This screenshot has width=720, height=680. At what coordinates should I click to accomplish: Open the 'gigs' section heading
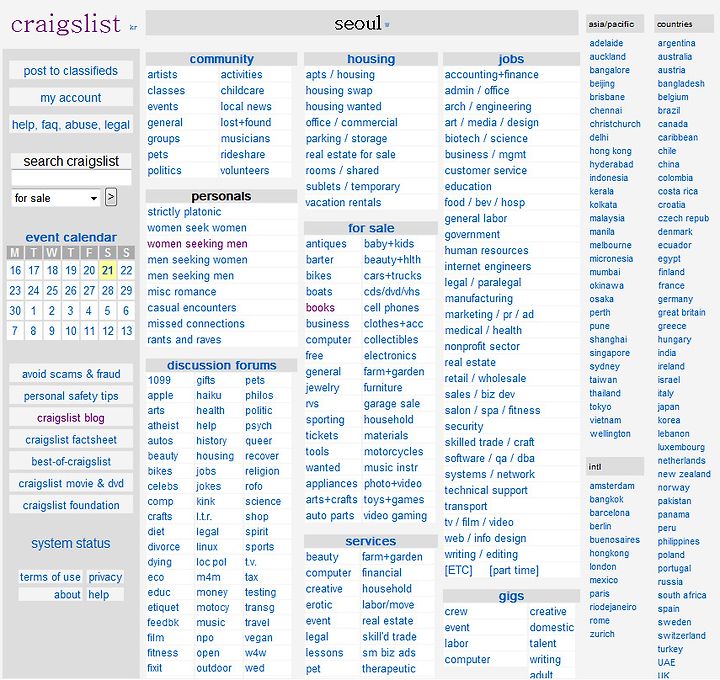pyautogui.click(x=511, y=596)
